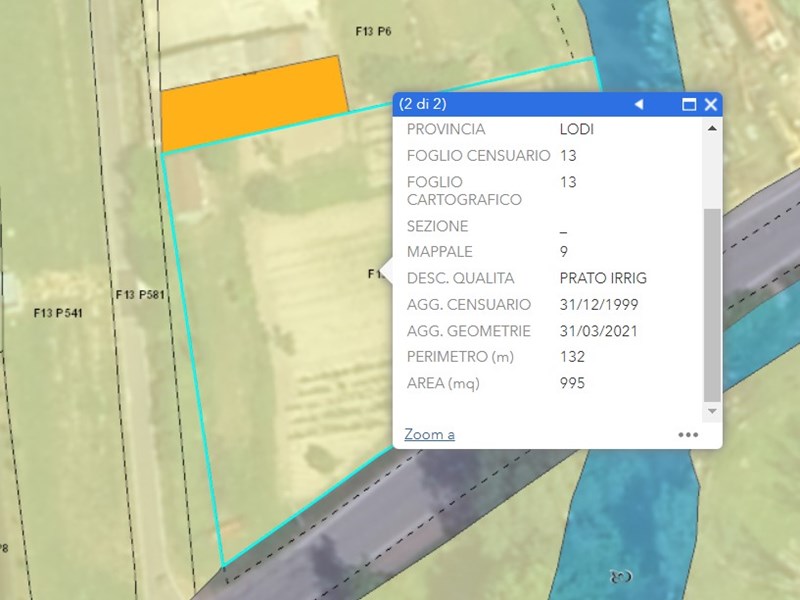This screenshot has height=600, width=800.
Task: Click the popup scrollbar down arrow
Action: point(712,411)
